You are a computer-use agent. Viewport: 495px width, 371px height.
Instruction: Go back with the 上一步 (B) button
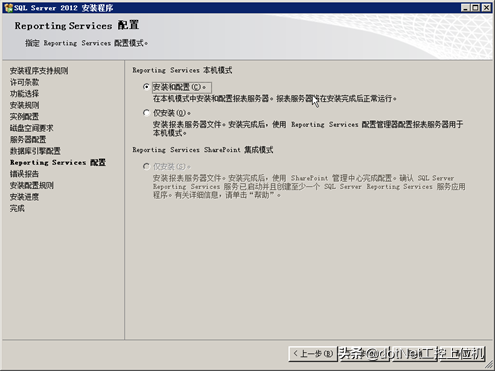[313, 354]
